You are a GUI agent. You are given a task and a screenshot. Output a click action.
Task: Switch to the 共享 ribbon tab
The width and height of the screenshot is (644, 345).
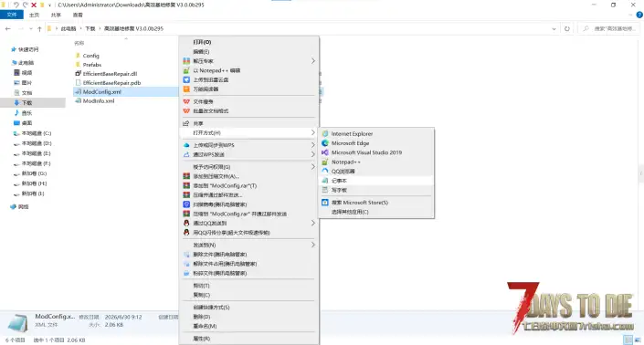click(x=56, y=15)
